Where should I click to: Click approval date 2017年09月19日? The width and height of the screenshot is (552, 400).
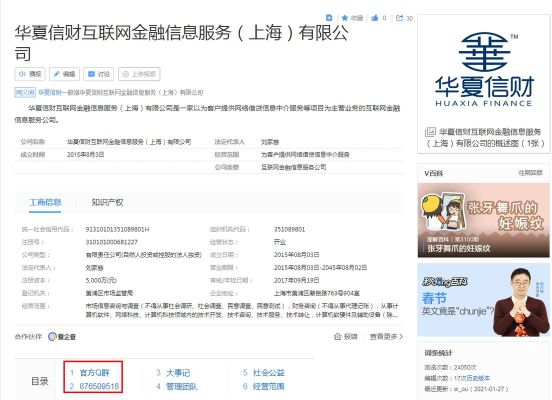pyautogui.click(x=296, y=280)
